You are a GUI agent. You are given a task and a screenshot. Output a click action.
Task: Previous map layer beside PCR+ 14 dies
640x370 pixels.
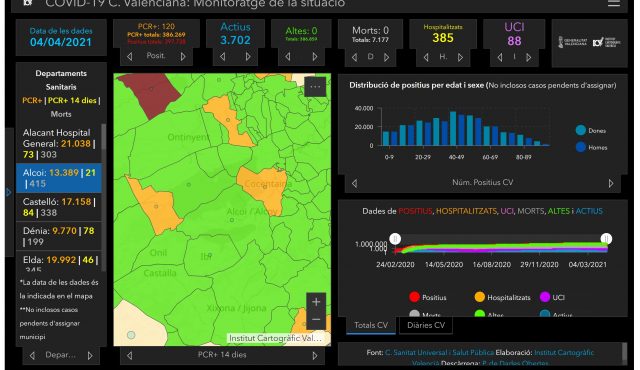tap(129, 356)
